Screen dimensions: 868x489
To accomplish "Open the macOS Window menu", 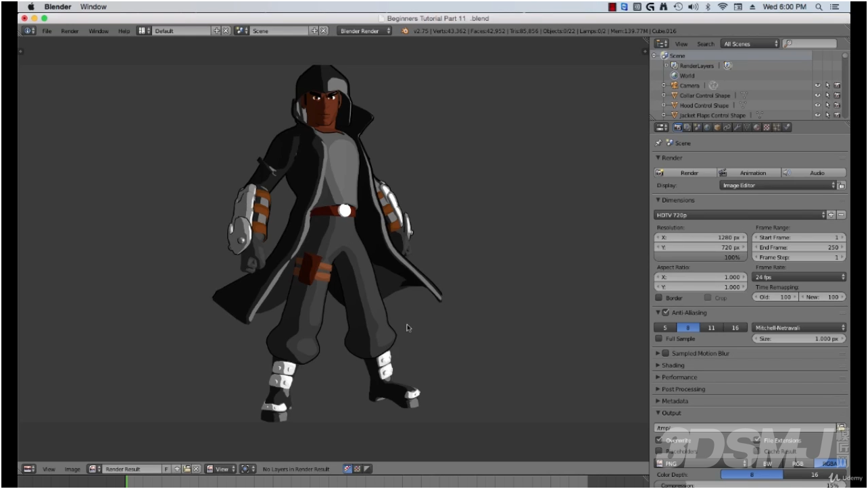I will 93,7.
